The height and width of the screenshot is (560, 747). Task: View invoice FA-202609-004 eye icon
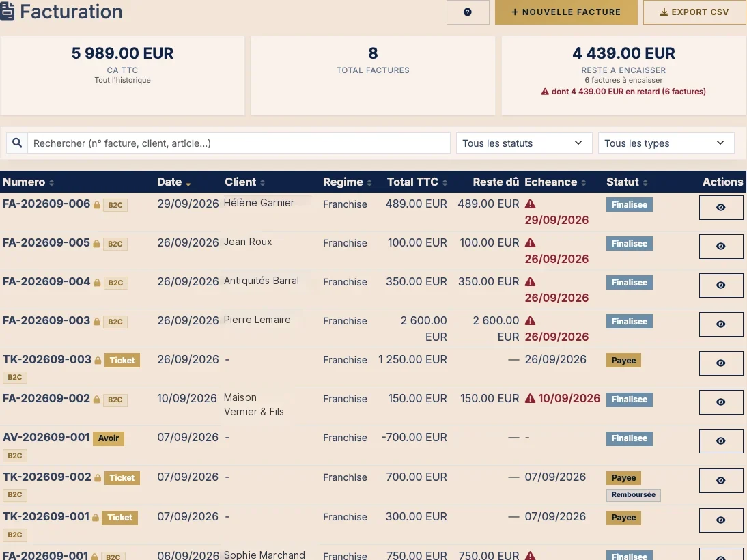pos(721,285)
